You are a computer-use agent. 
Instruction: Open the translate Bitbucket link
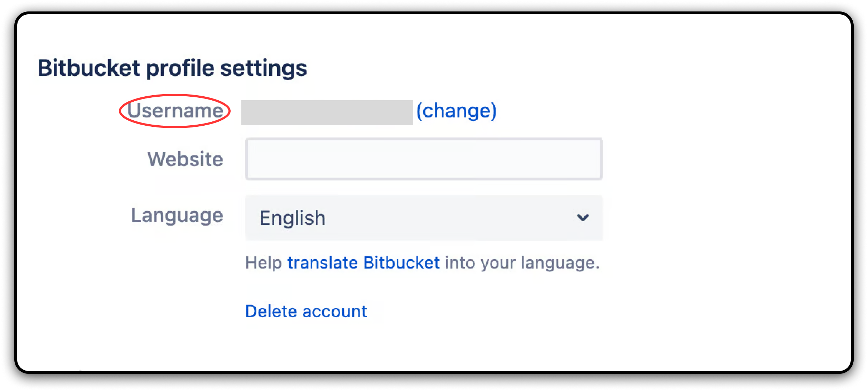click(x=363, y=263)
